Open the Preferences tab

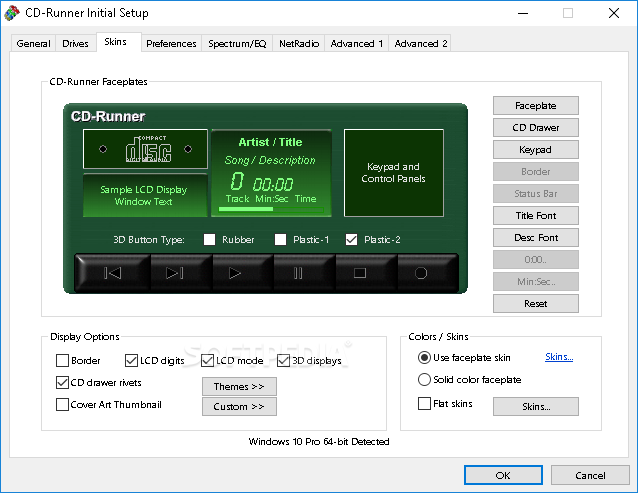click(171, 44)
